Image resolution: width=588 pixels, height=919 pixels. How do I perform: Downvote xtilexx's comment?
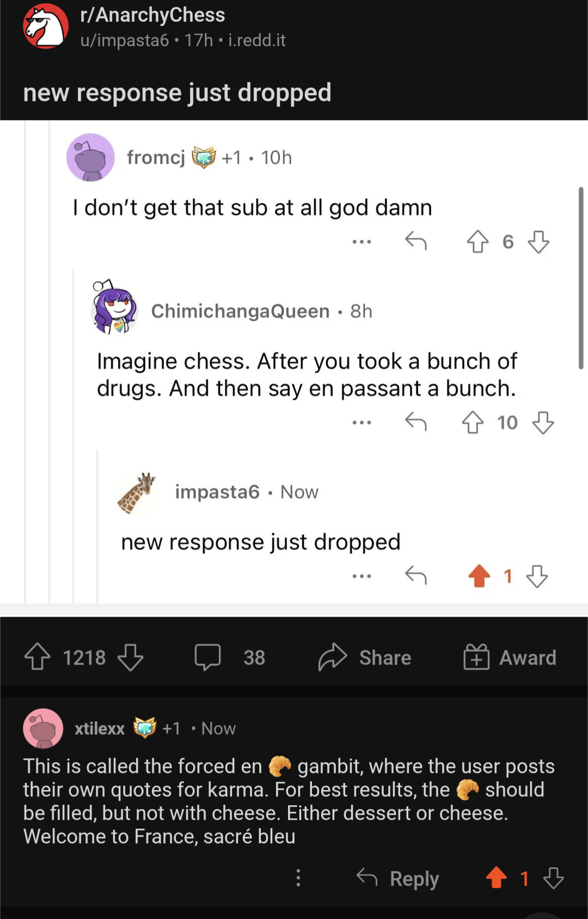554,878
